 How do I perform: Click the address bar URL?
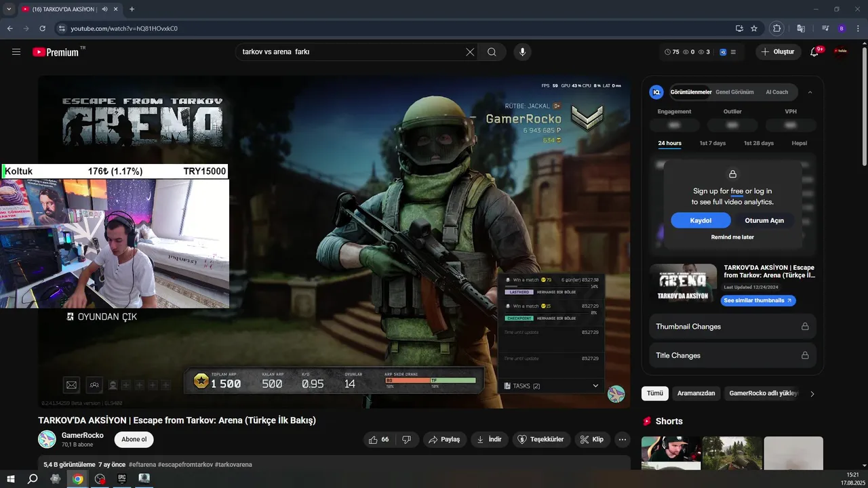[x=124, y=28]
